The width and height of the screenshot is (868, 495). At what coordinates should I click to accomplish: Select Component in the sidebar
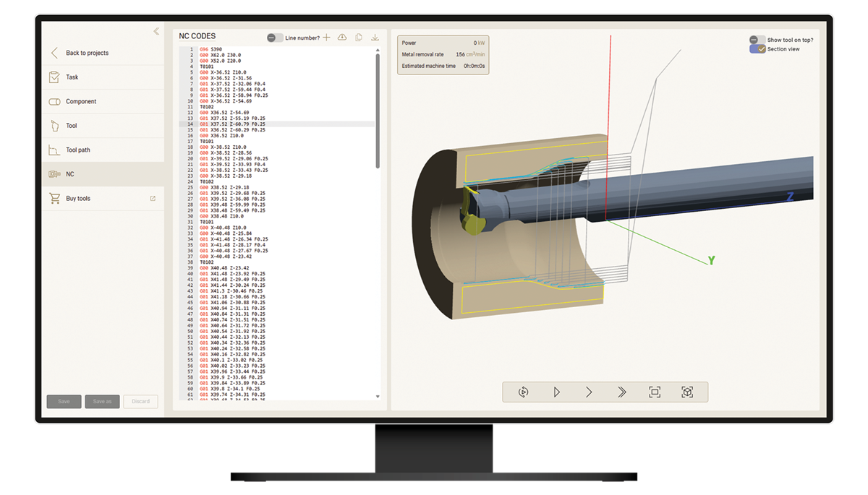pos(81,102)
